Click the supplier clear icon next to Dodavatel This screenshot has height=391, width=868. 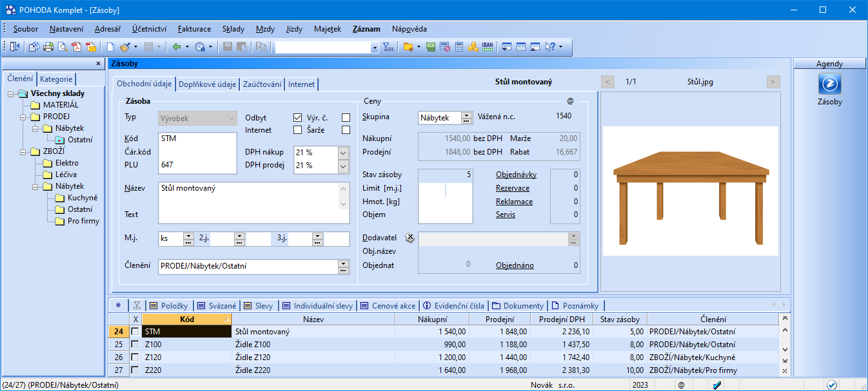point(410,238)
